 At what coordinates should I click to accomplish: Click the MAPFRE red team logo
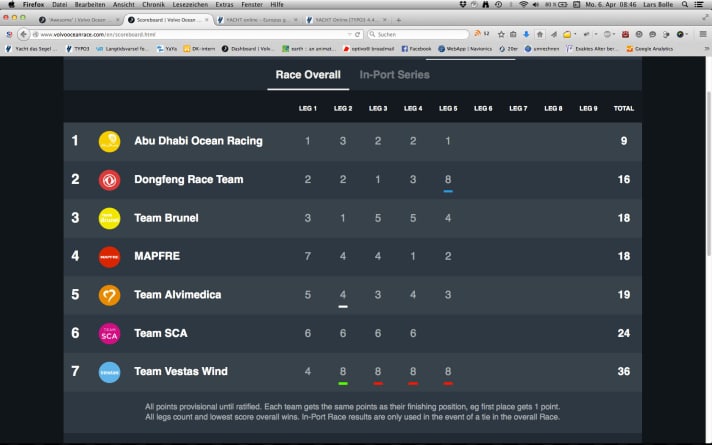(x=109, y=257)
